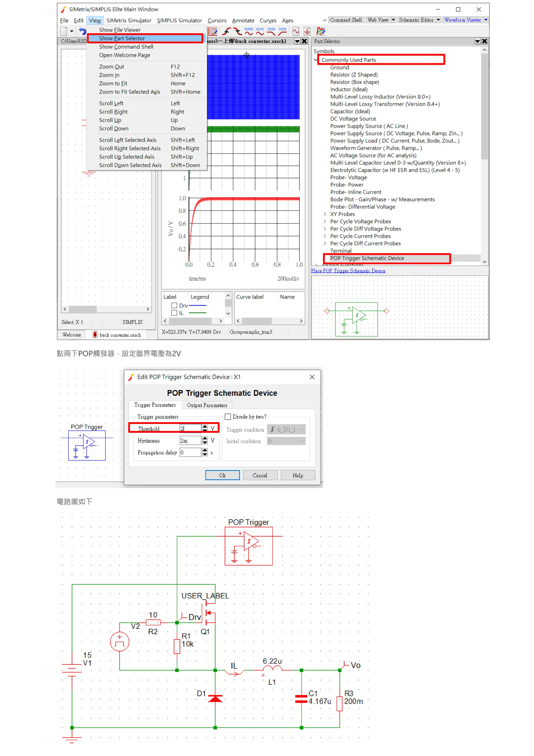Open the Trigger condition dropdown
534x756 pixels.
click(286, 429)
